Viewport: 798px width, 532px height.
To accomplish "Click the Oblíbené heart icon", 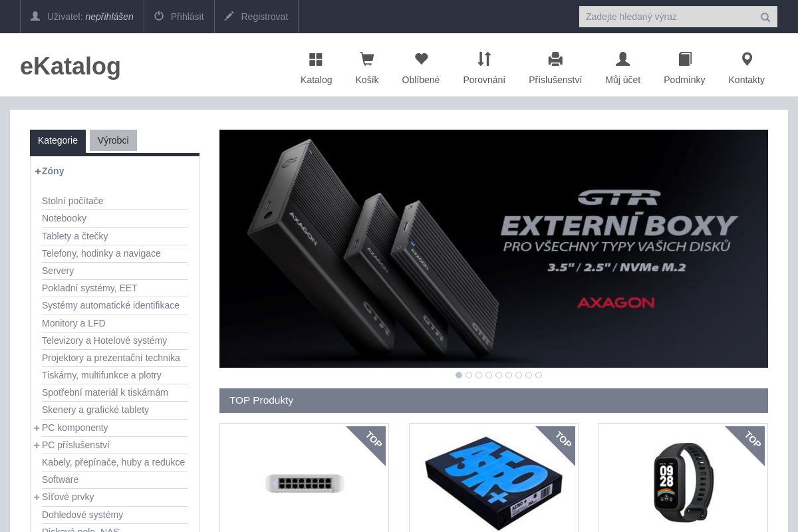I will [421, 59].
